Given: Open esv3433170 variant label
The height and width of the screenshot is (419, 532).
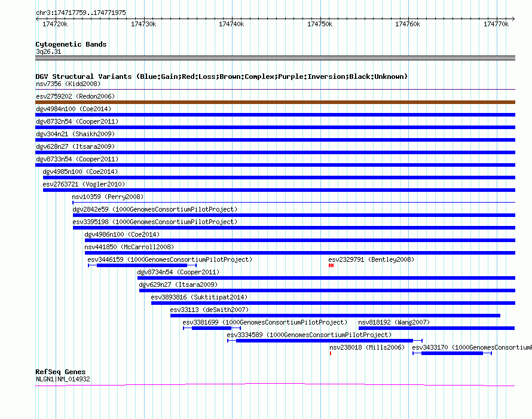Looking at the screenshot, I should tap(472, 347).
